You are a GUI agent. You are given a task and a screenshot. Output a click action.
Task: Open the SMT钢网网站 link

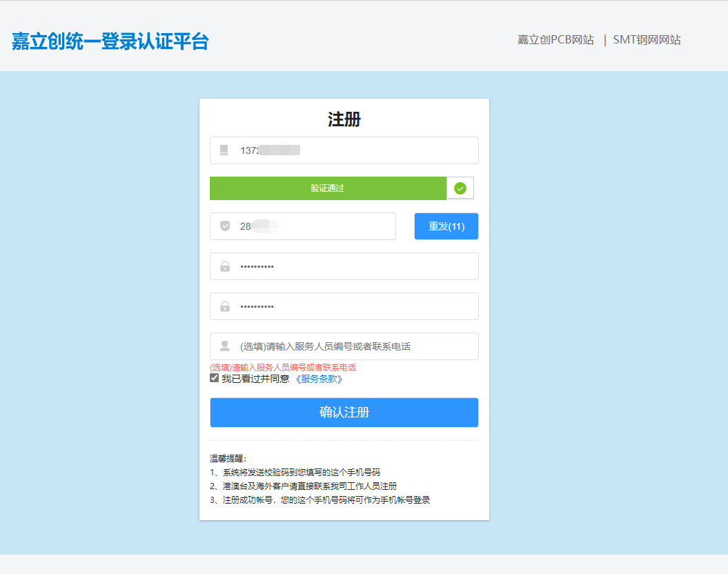pos(647,40)
